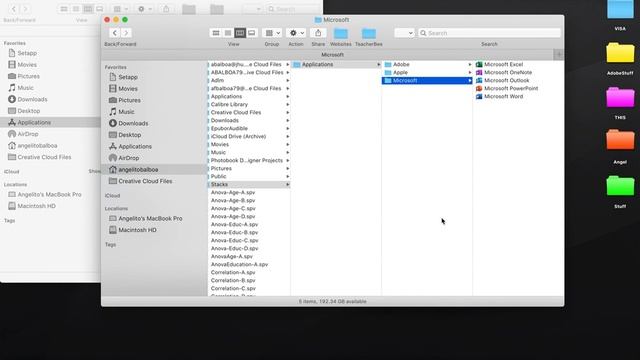Select the Apple folder

click(427, 72)
